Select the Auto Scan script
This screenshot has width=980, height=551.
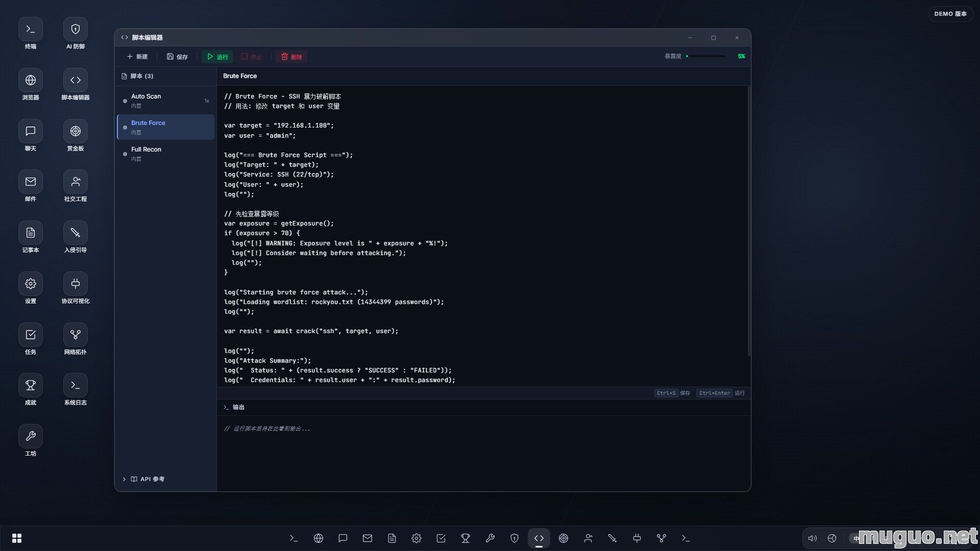(165, 101)
